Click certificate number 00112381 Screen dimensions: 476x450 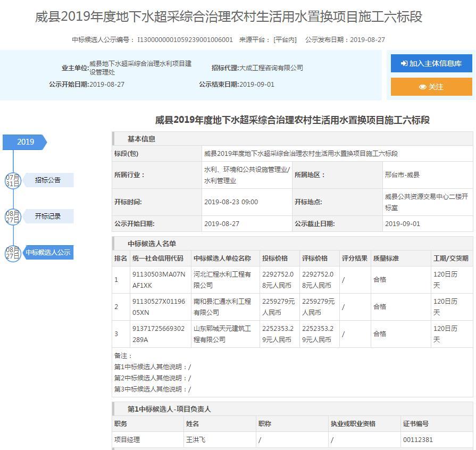click(x=418, y=440)
